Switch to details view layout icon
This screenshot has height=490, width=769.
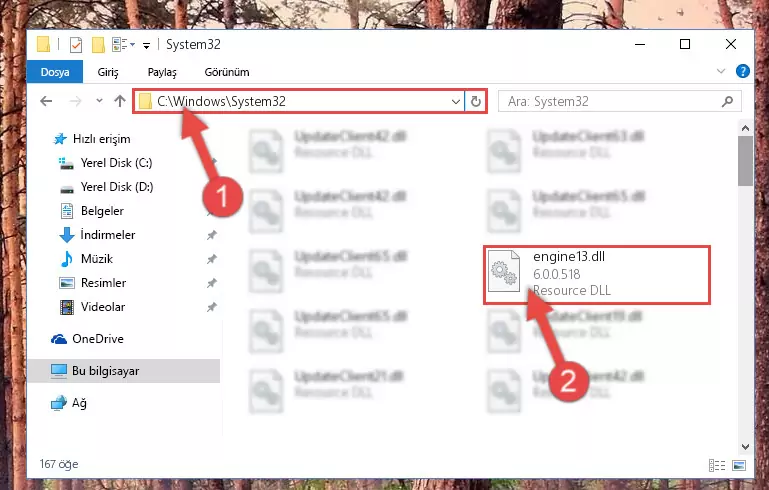717,464
